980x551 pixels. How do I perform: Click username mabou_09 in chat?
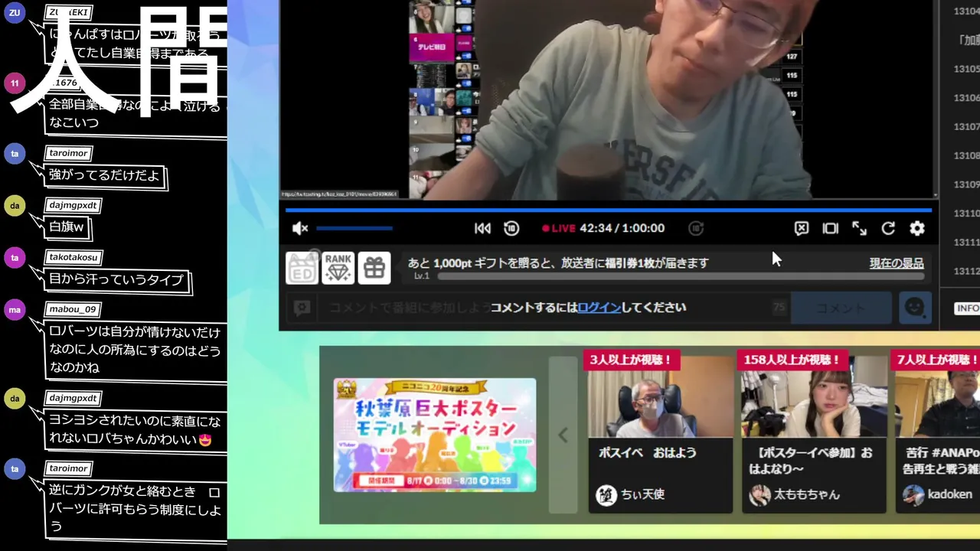(x=73, y=309)
